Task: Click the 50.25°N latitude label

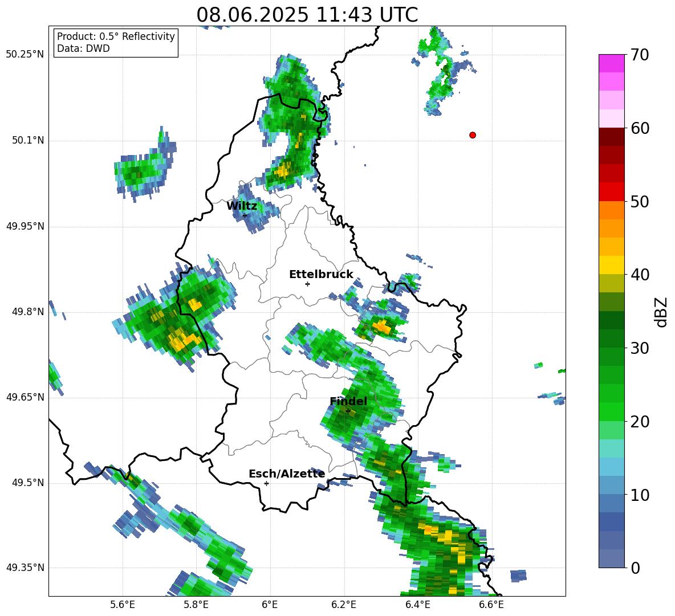Action: (25, 55)
